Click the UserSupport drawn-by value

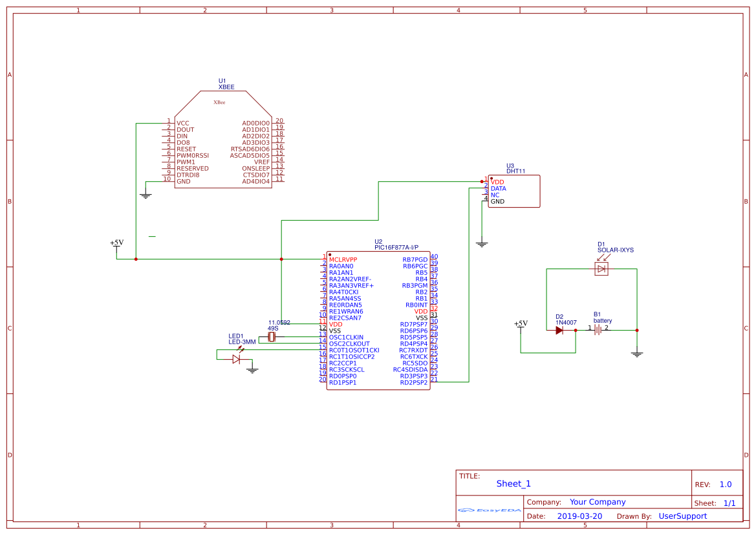[683, 516]
